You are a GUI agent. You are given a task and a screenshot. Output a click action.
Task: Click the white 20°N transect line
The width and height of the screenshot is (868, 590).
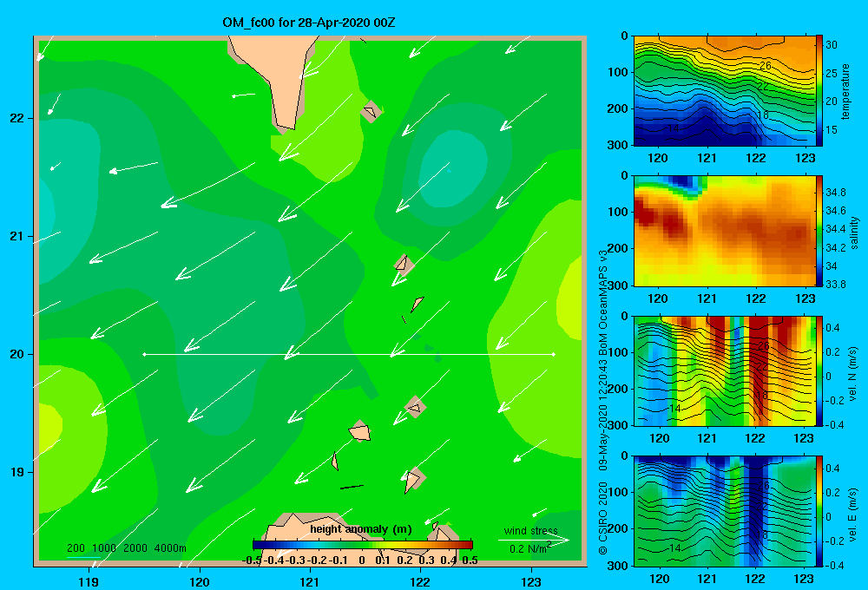coord(349,354)
